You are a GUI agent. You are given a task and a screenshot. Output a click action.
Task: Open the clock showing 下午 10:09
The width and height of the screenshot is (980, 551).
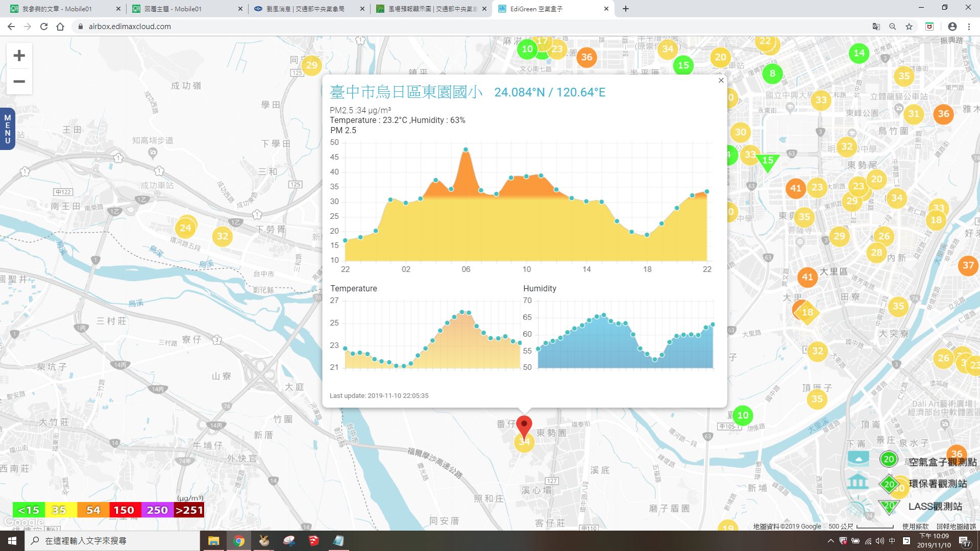(x=934, y=541)
